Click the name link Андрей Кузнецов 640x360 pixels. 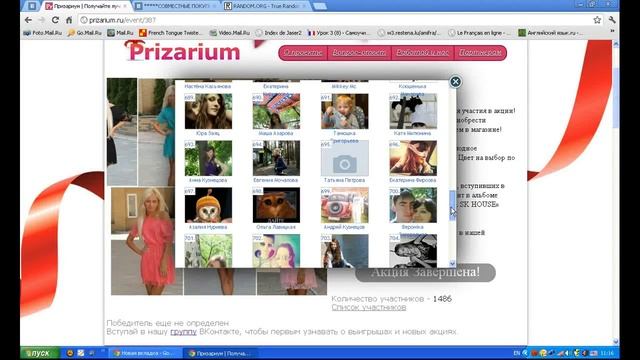coord(344,227)
